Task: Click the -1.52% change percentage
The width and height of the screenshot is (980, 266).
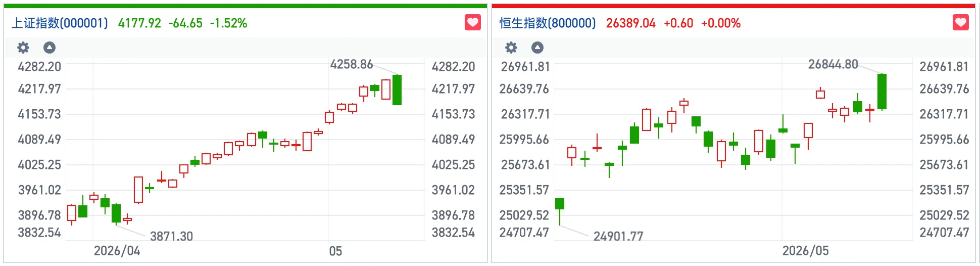Action: coord(228,23)
